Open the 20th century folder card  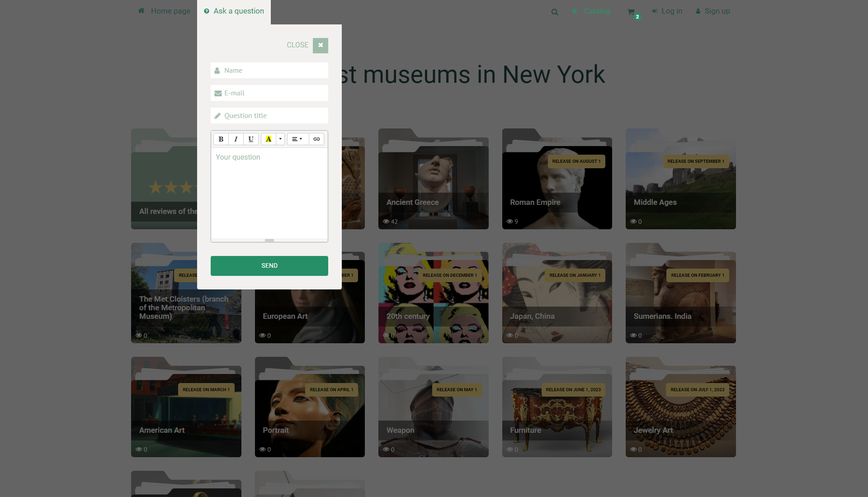pyautogui.click(x=433, y=293)
